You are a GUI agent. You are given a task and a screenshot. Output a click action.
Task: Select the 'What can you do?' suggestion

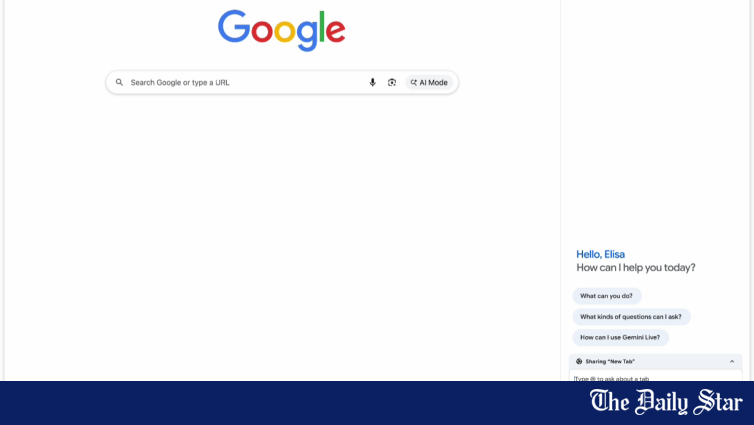click(606, 296)
